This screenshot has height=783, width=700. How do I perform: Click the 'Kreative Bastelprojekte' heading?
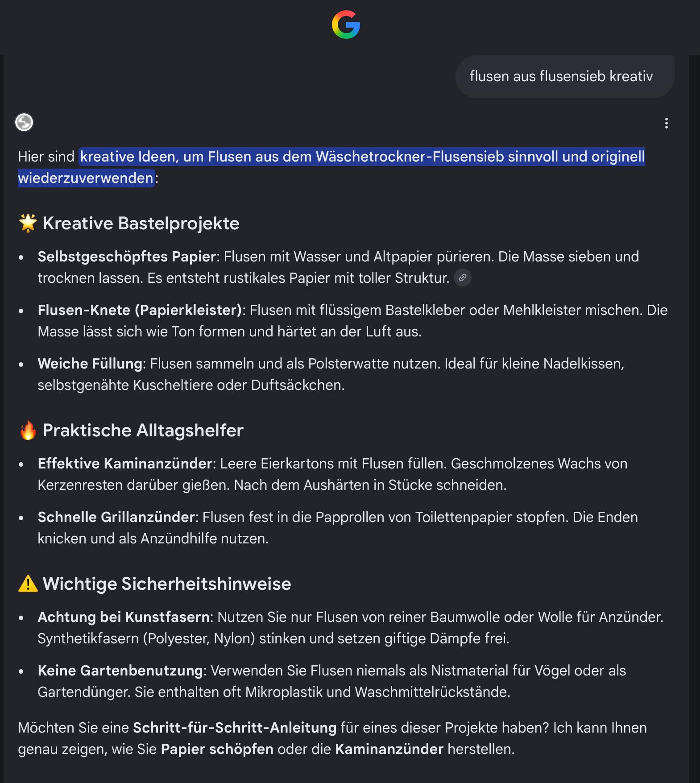[x=141, y=223]
